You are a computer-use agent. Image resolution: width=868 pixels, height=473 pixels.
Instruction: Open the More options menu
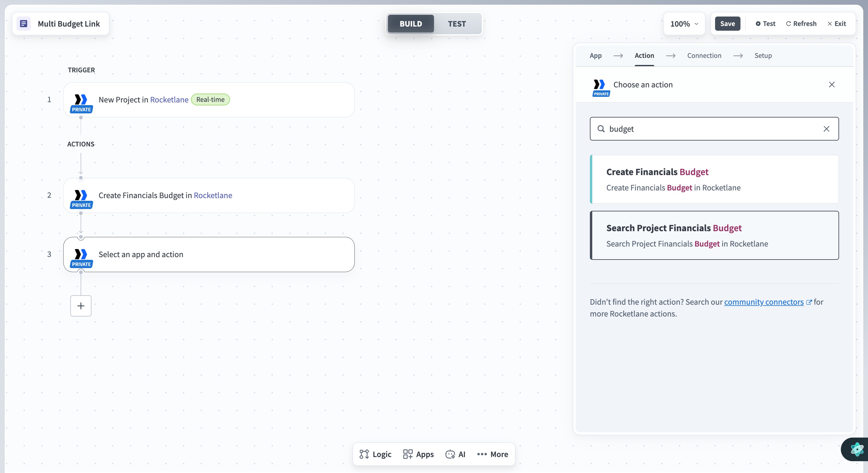[492, 454]
